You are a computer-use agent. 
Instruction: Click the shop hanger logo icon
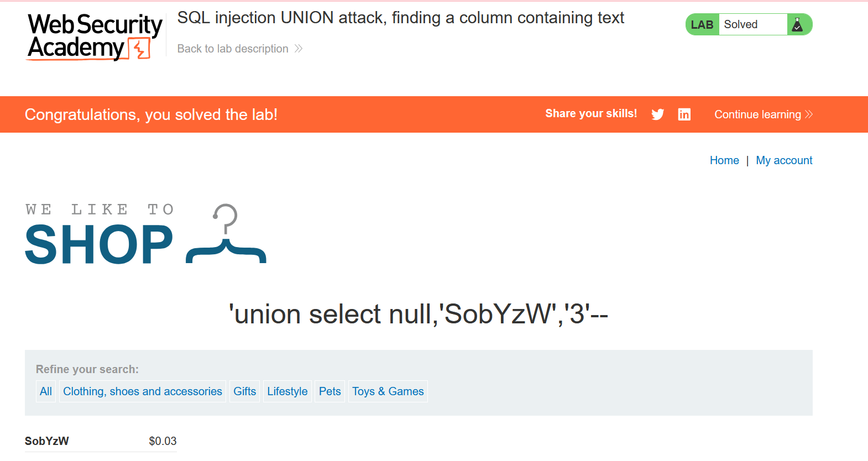click(x=226, y=235)
